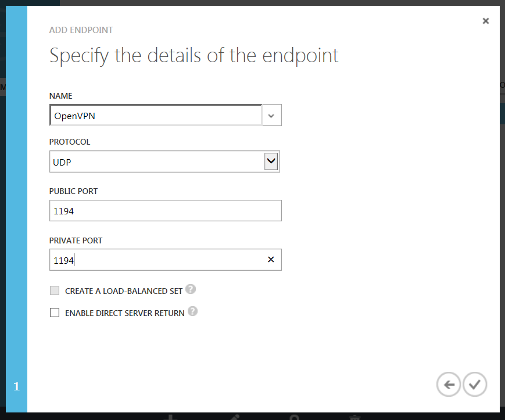
Task: Open help for Enable Direct Server Return
Action: (x=193, y=312)
